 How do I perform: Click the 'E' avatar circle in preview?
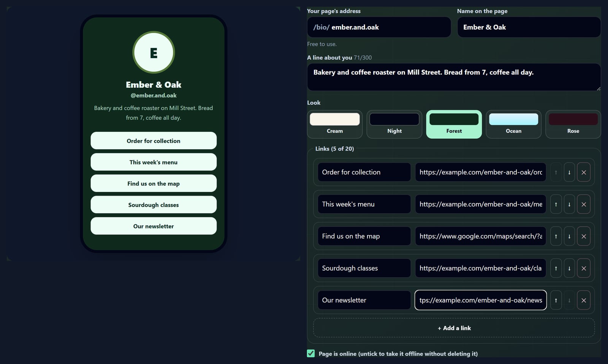click(154, 52)
